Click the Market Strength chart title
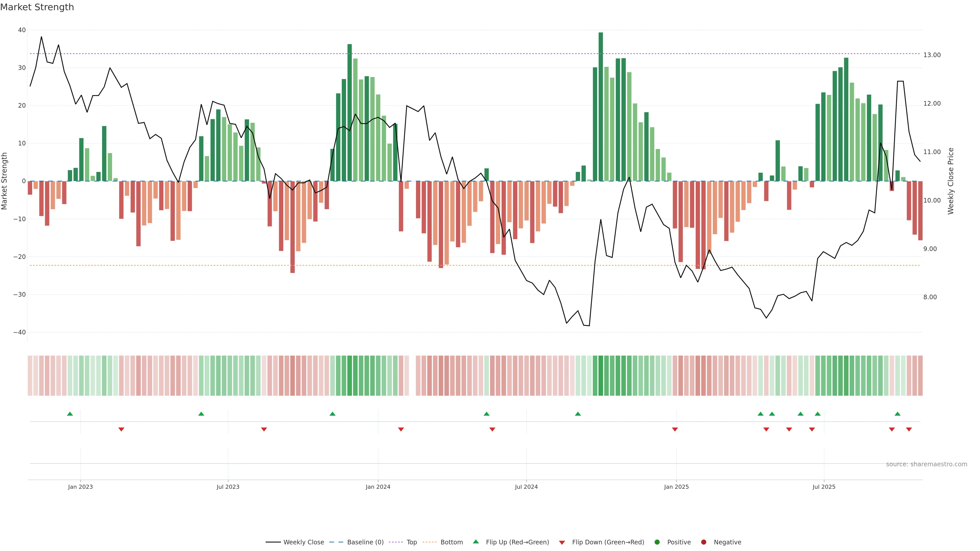Screen dimensions: 980x551 37,7
